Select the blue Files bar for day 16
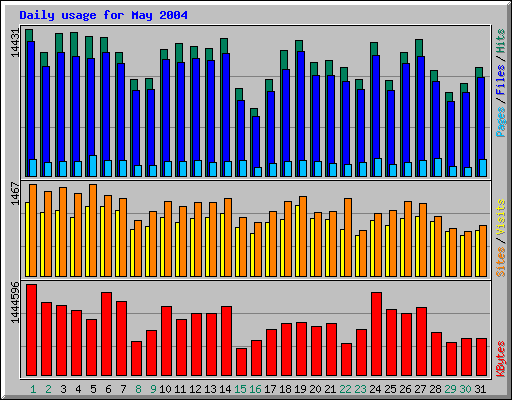The image size is (512, 400). tap(256, 142)
